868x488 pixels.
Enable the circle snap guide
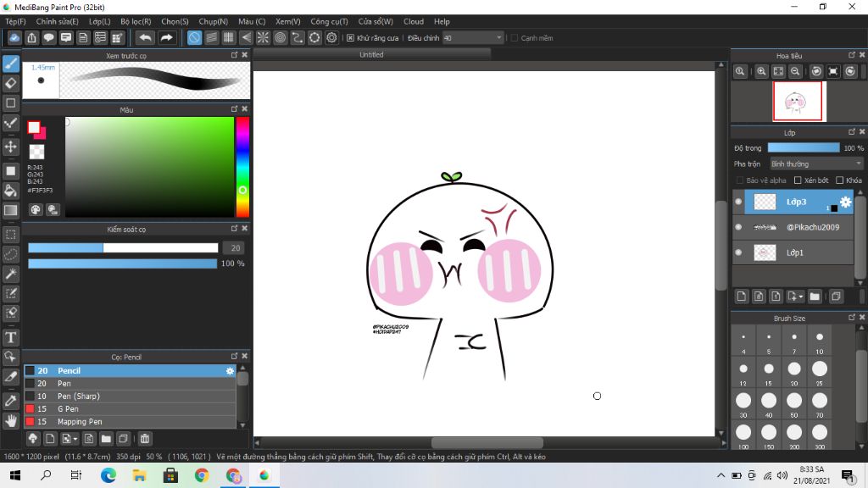click(280, 37)
